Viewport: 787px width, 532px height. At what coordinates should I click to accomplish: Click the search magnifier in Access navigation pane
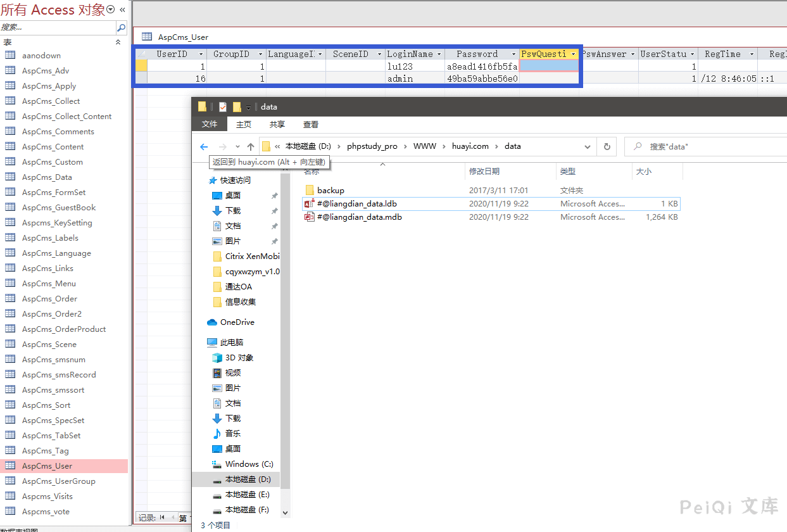pos(121,27)
